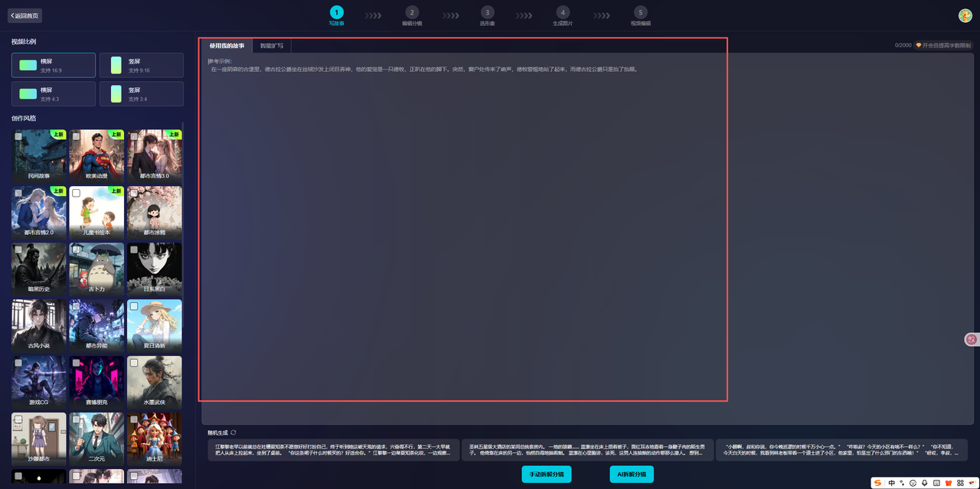Tick the checkbox on 儿童书绘本 style
The image size is (980, 489).
(76, 193)
